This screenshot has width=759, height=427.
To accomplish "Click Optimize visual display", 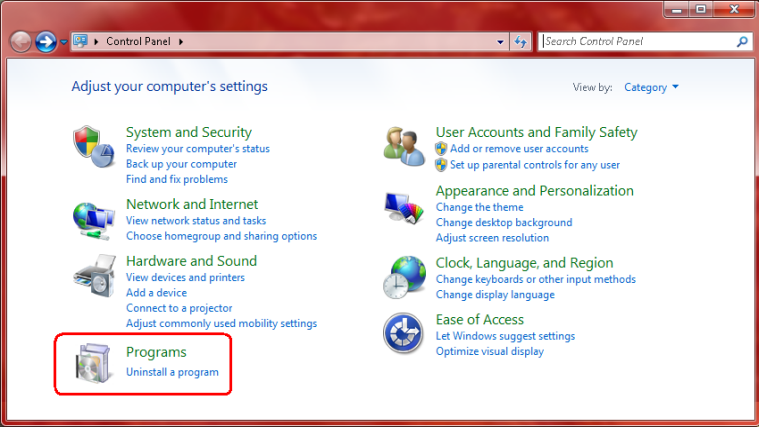I will pos(489,351).
